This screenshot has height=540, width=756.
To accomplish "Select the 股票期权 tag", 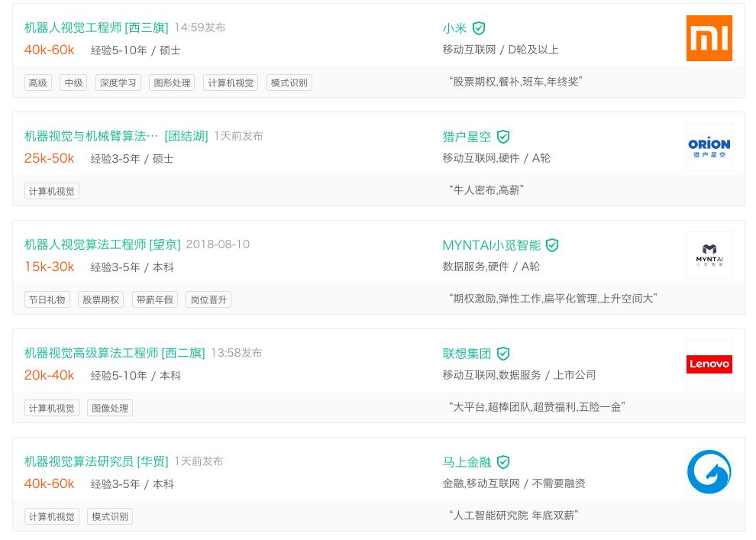I will (101, 300).
